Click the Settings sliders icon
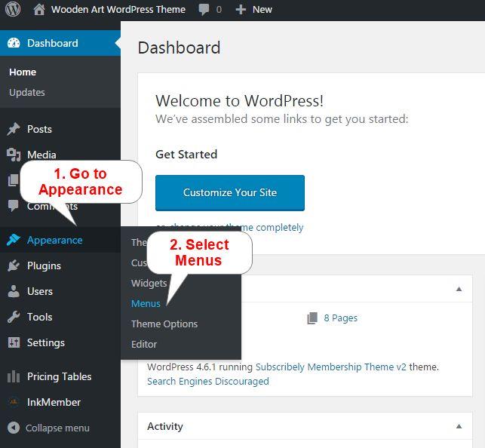Viewport: 485px width, 448px height. [14, 342]
